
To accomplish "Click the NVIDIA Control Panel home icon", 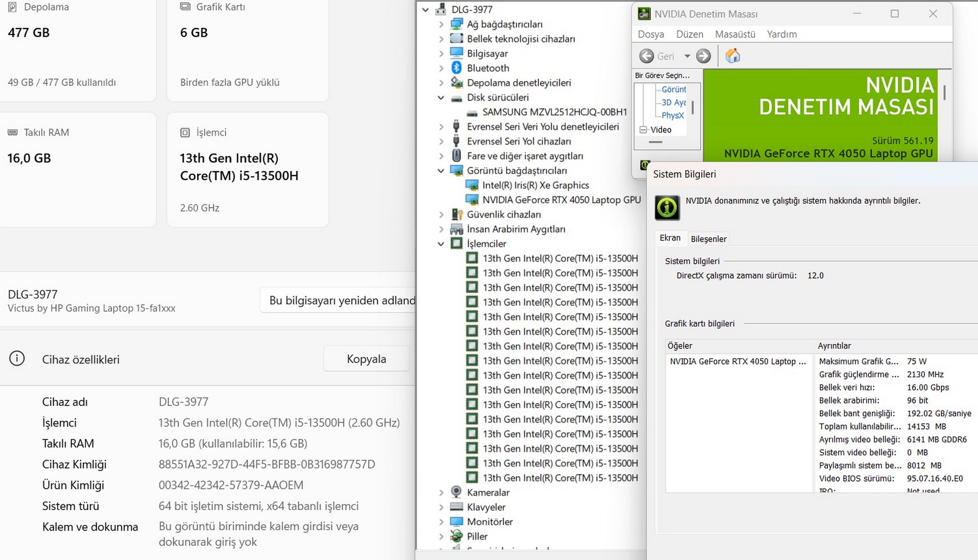I will click(x=732, y=56).
